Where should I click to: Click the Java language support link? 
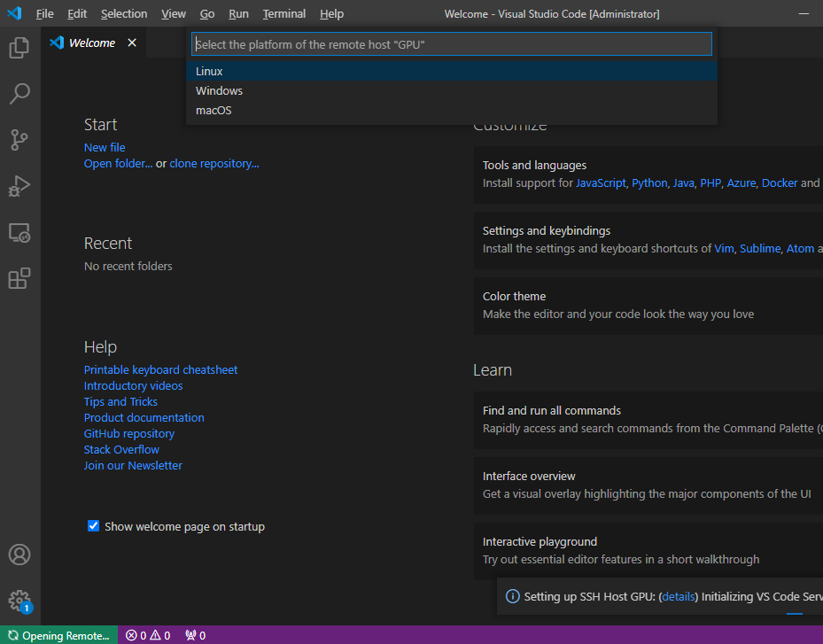683,183
